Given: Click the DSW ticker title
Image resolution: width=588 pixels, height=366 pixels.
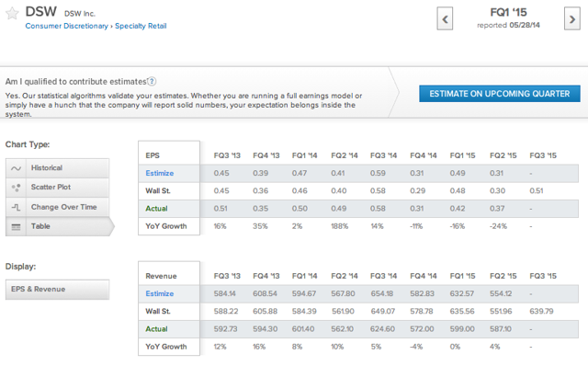Looking at the screenshot, I should coord(40,12).
